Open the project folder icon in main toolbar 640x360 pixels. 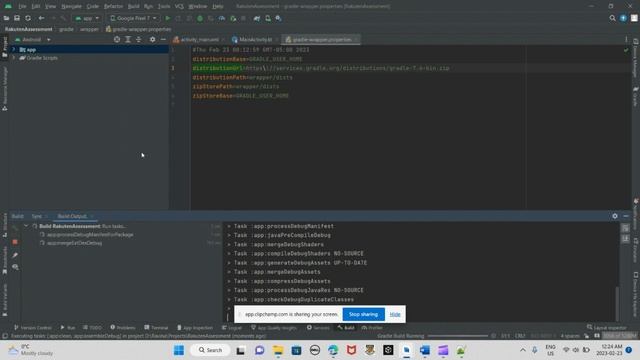coord(6,18)
